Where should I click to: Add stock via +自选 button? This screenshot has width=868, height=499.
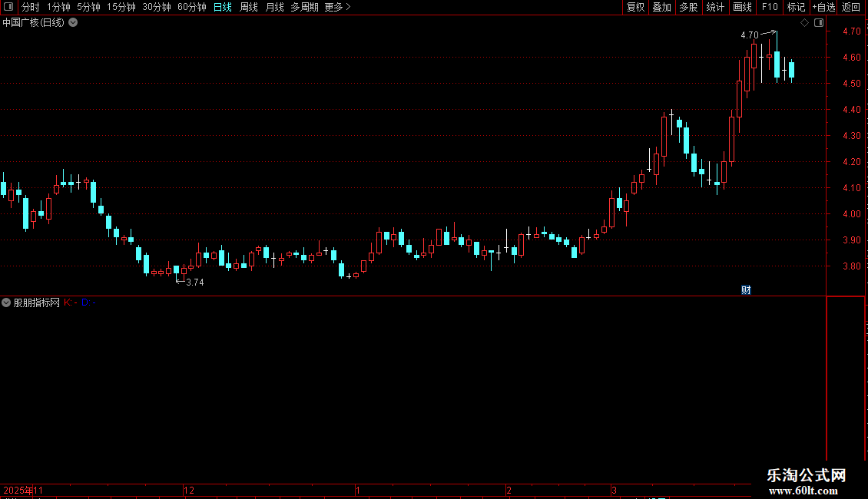tap(823, 7)
